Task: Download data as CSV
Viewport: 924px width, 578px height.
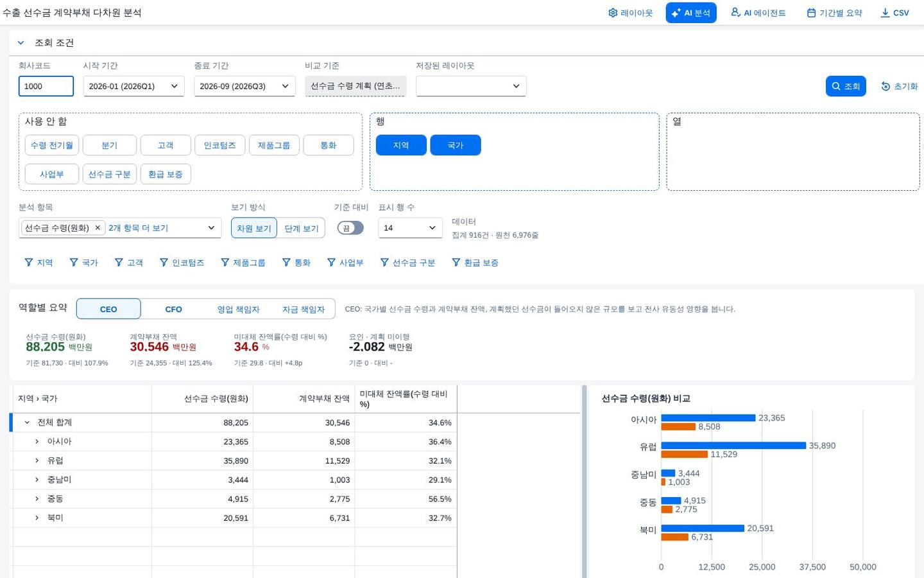Action: tap(894, 13)
